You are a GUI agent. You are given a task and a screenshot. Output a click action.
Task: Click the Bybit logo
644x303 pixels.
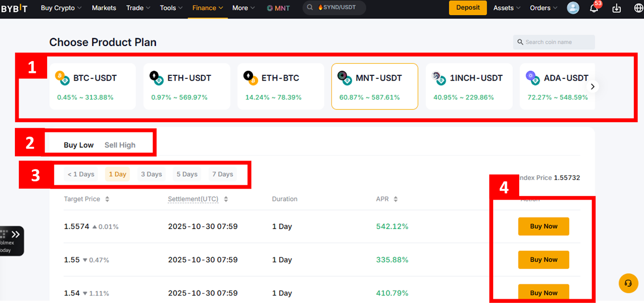14,8
